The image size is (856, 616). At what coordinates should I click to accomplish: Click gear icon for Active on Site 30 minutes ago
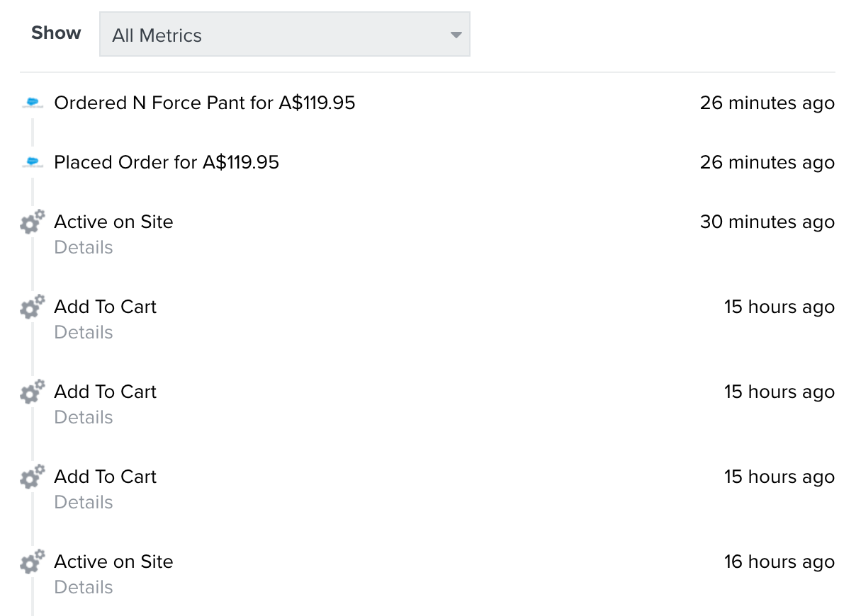click(32, 222)
